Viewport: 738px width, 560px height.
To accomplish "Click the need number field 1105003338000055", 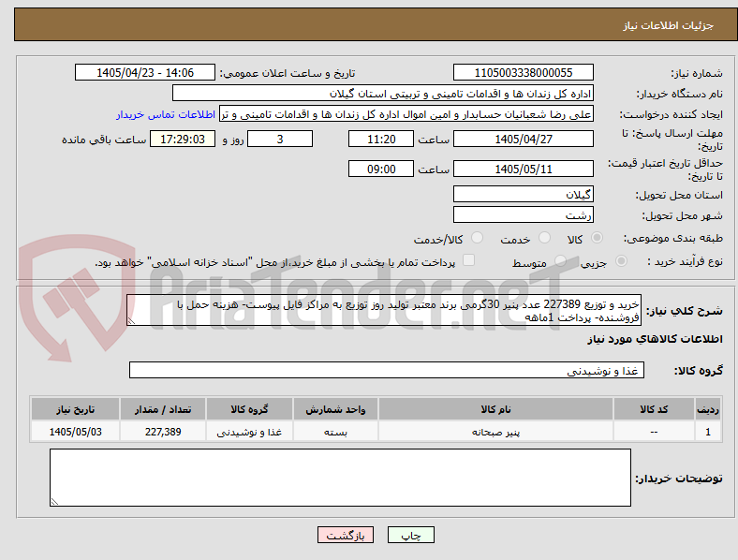I will point(523,72).
